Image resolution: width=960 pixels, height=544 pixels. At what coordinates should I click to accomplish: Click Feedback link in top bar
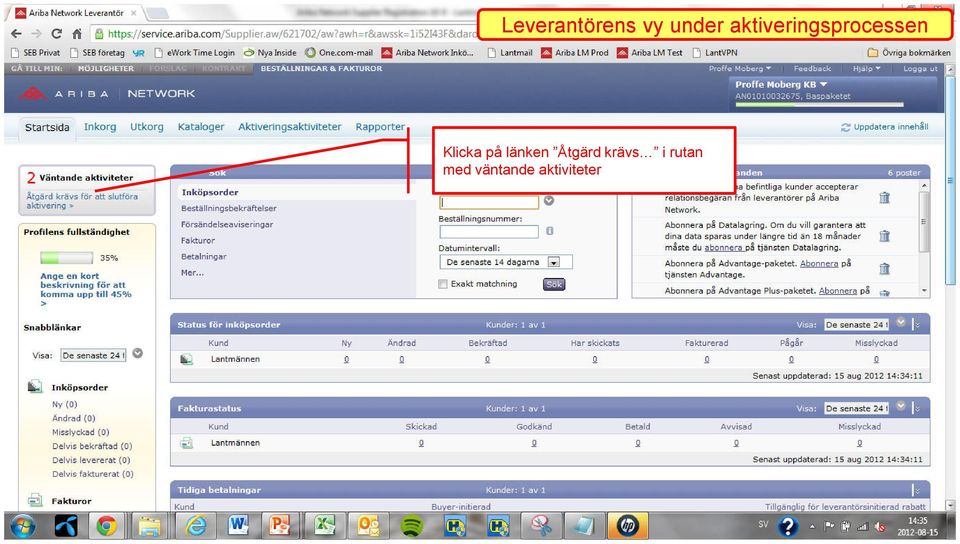point(812,69)
